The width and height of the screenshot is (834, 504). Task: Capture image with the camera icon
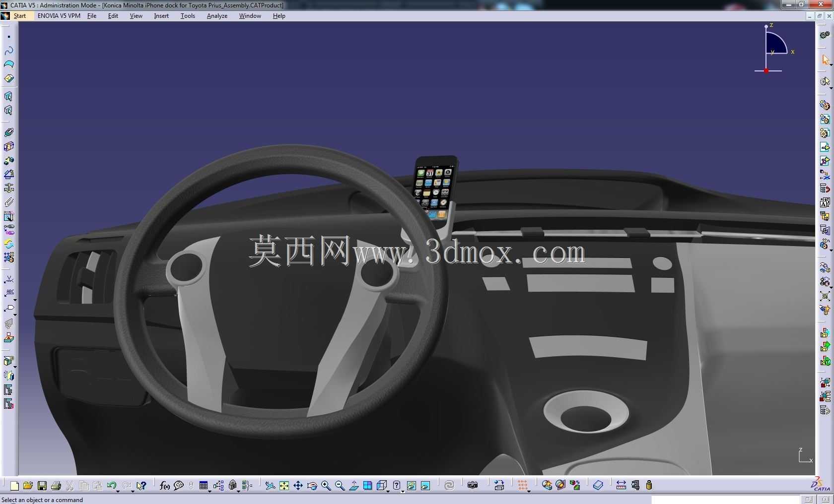point(473,486)
